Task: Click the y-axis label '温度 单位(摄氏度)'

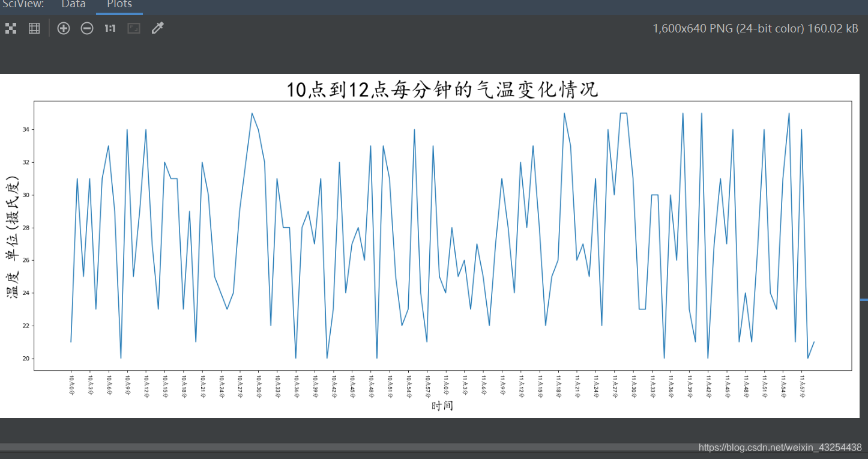Action: coord(12,237)
